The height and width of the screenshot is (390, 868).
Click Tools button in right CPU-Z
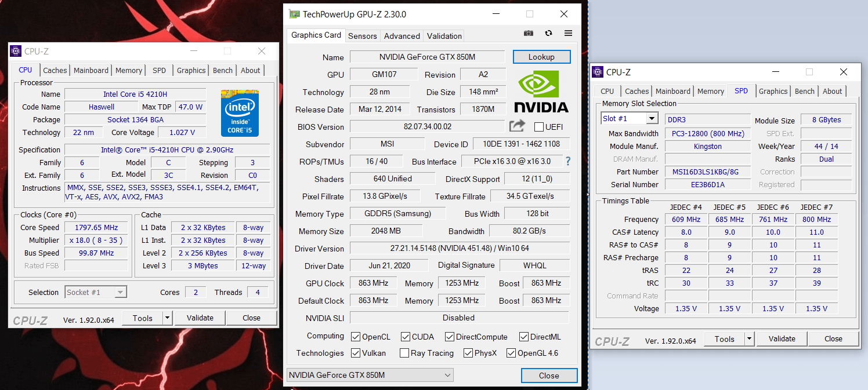pyautogui.click(x=725, y=339)
